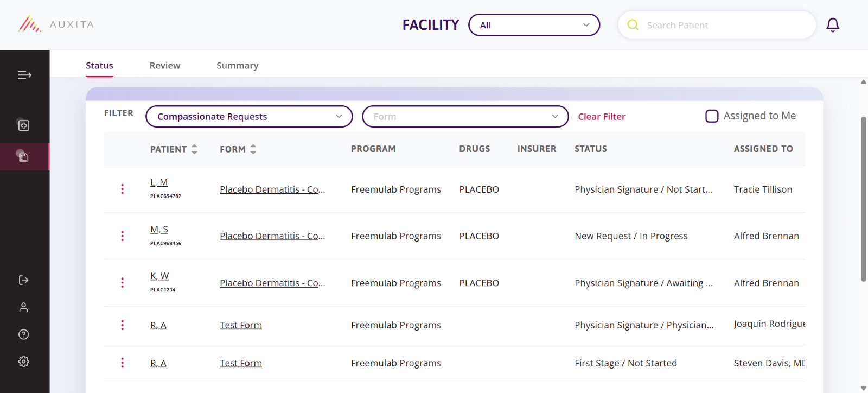Click the Search Patient field

[717, 25]
